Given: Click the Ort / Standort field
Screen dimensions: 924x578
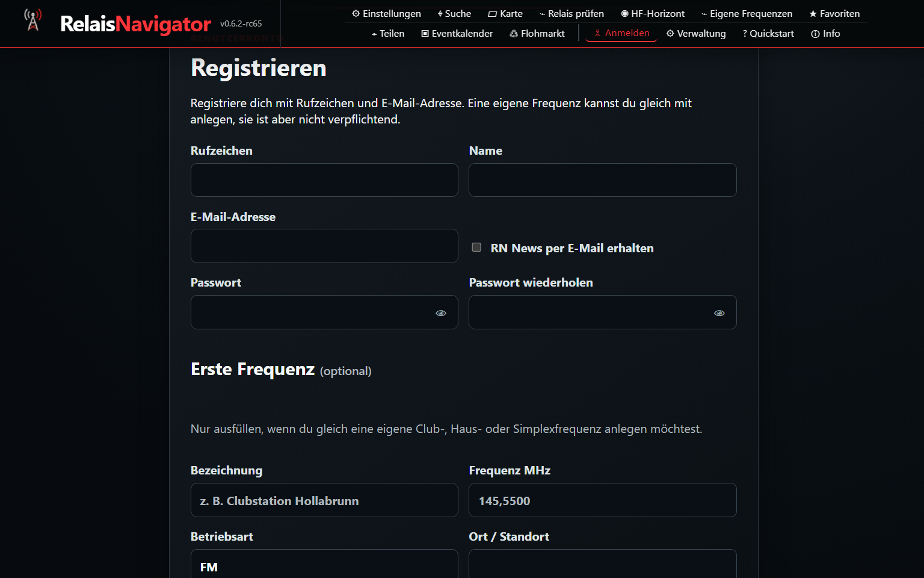Looking at the screenshot, I should [603, 564].
